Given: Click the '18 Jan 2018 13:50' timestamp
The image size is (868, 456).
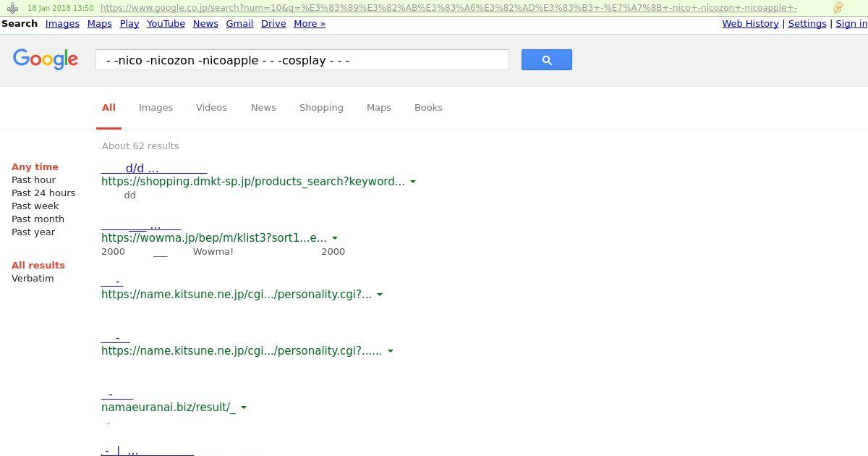Looking at the screenshot, I should pyautogui.click(x=61, y=8).
